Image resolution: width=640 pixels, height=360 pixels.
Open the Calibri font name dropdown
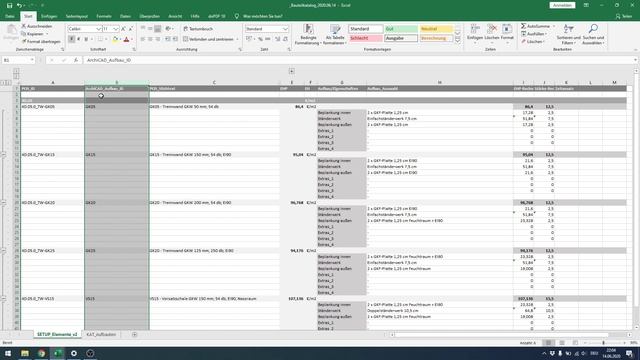[98, 29]
